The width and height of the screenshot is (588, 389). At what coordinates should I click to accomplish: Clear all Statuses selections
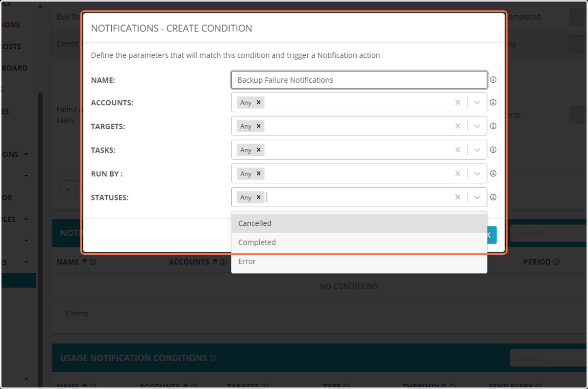[458, 197]
